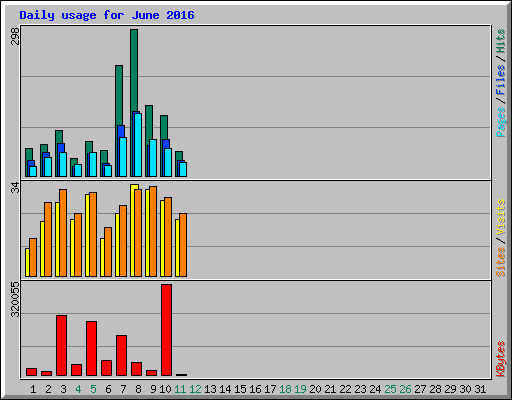
Task: Click the orange sites bar for day 6
Action: [108, 252]
